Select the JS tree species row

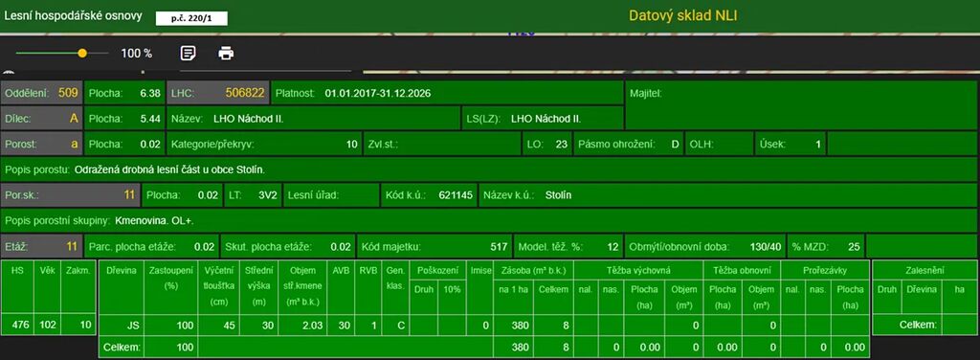pos(483,325)
